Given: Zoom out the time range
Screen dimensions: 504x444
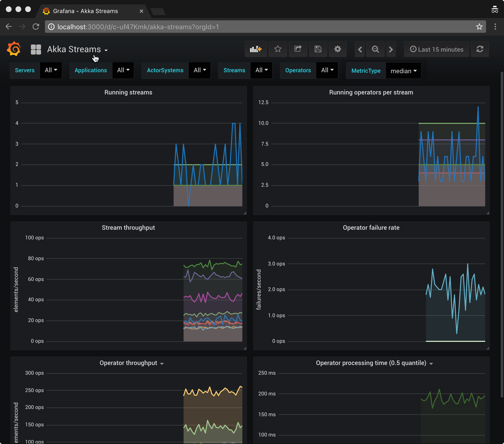Looking at the screenshot, I should pyautogui.click(x=375, y=49).
